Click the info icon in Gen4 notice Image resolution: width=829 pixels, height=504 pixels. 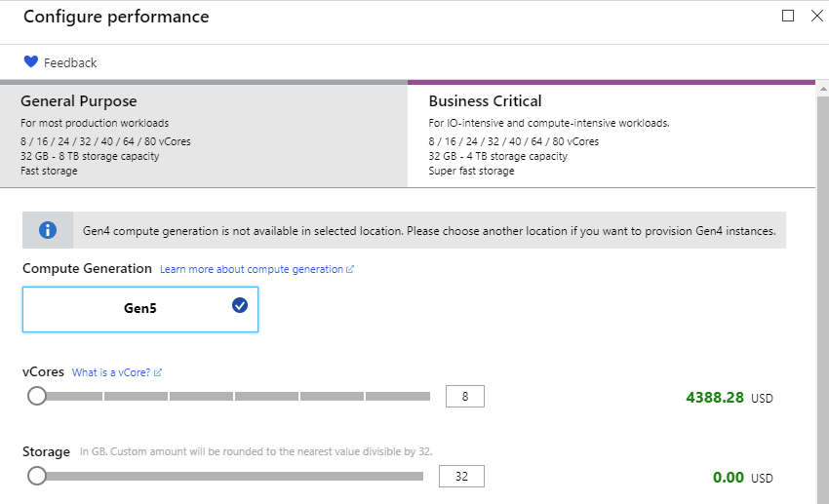click(x=47, y=231)
